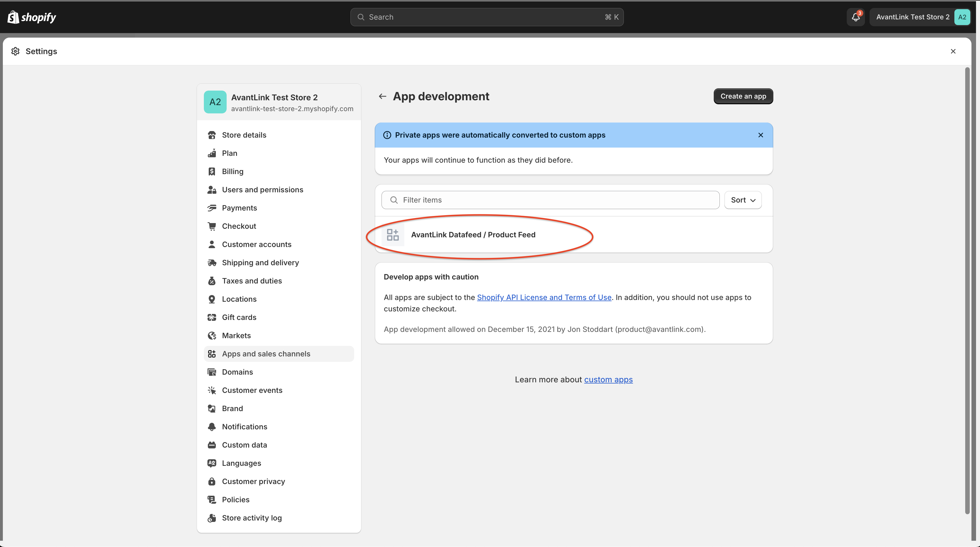Screen dimensions: 980x547
Task: Go to Shipping and delivery
Action: [279, 263]
